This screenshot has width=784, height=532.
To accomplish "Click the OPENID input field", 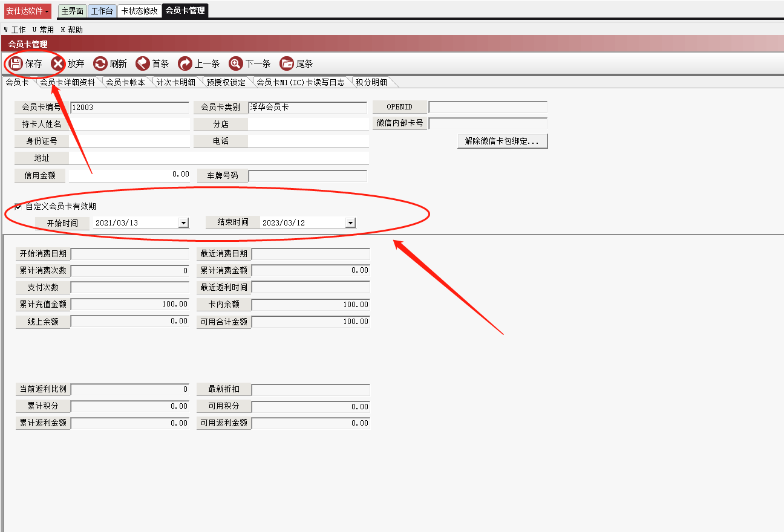I will point(488,107).
